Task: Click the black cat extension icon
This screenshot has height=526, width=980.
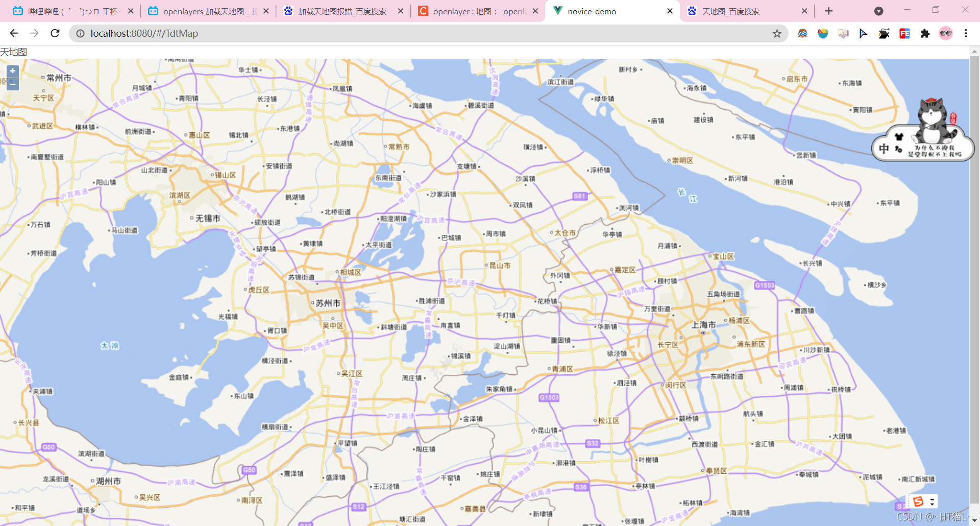Action: coord(884,33)
